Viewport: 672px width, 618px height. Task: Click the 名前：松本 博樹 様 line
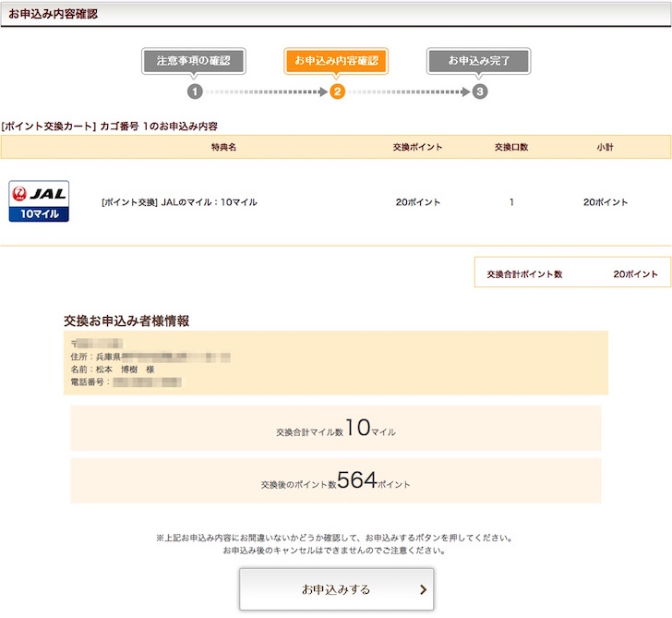pos(113,370)
